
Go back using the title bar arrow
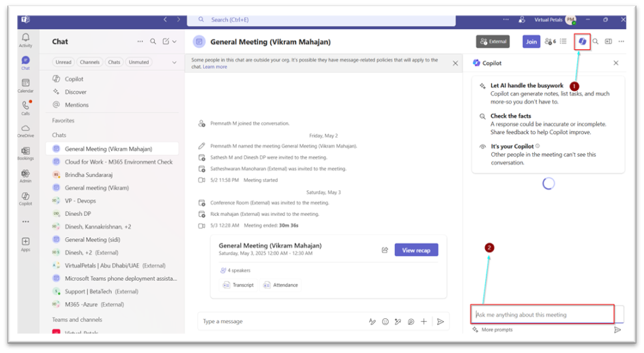pos(165,19)
